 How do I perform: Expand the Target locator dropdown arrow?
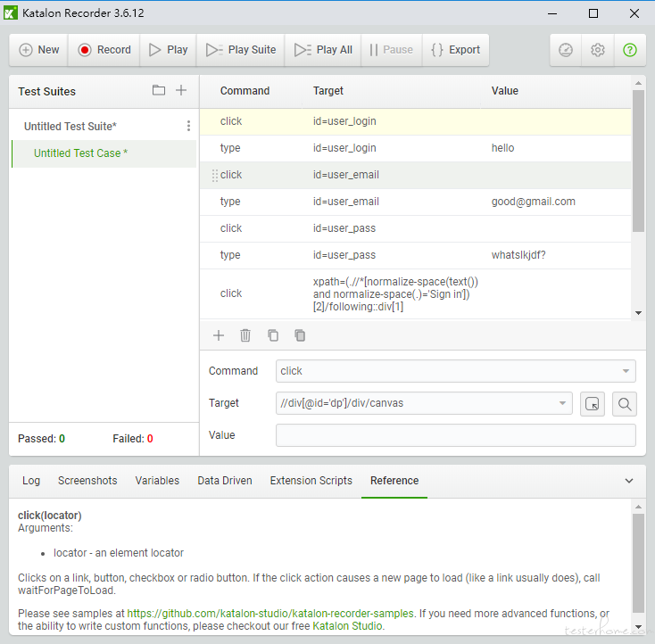point(563,403)
